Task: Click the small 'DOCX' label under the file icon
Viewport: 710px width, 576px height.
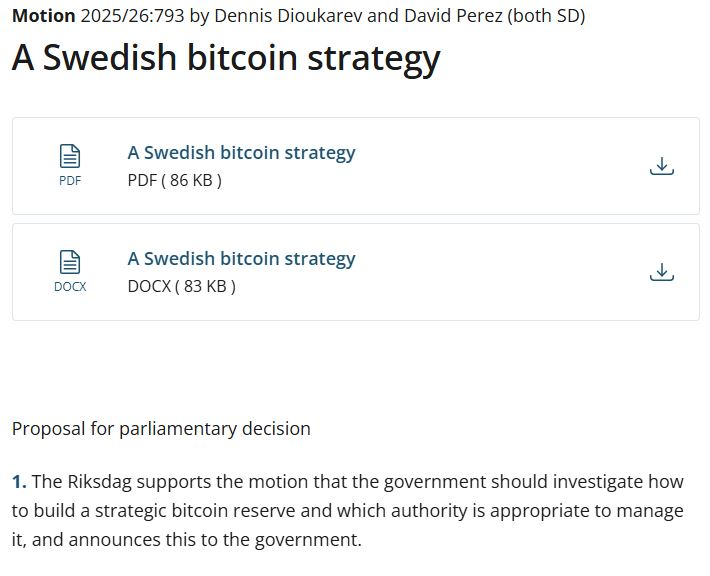Action: [70, 287]
